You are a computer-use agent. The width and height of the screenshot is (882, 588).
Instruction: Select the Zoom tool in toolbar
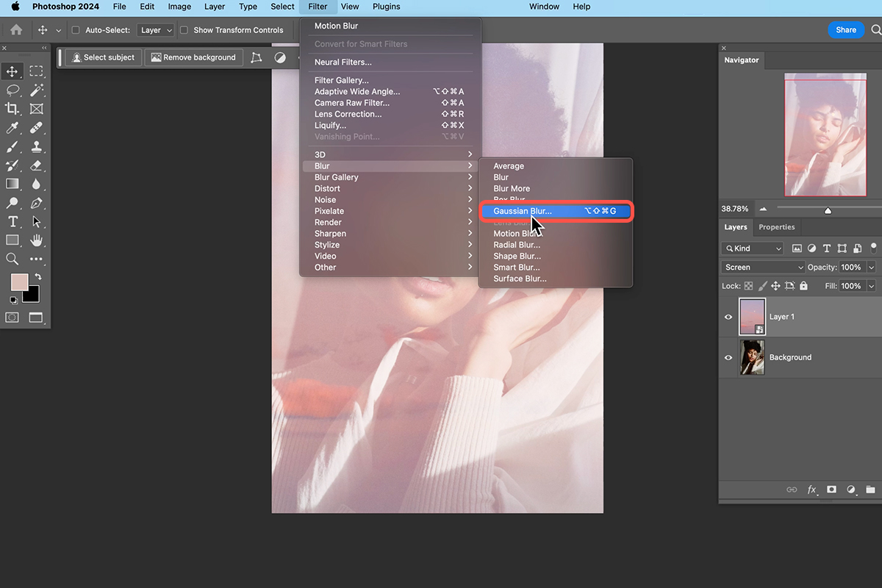(12, 259)
